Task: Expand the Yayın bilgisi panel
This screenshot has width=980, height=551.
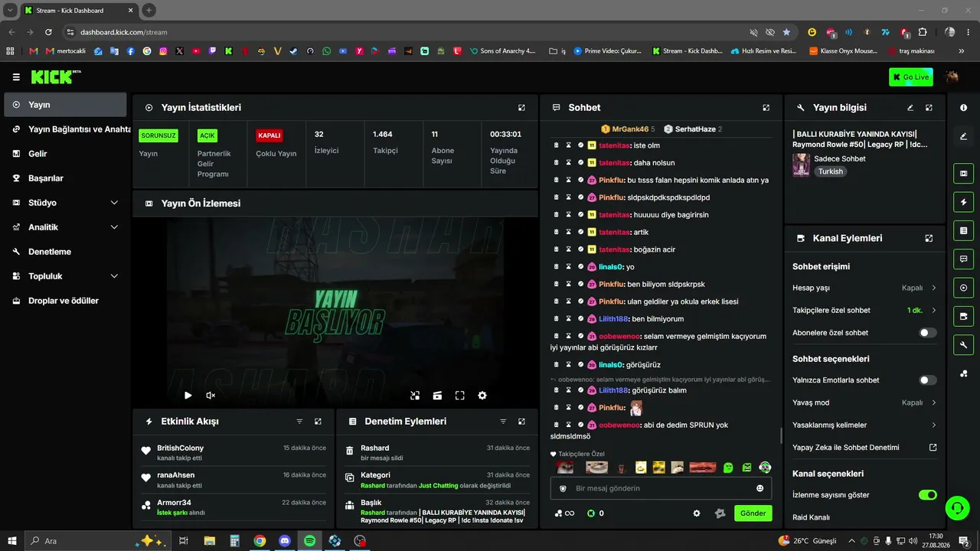Action: [x=929, y=108]
